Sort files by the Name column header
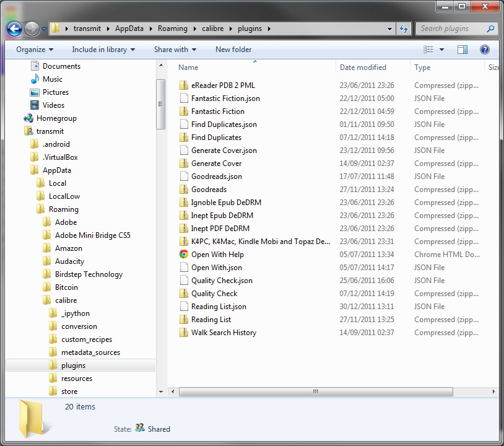 (x=188, y=68)
